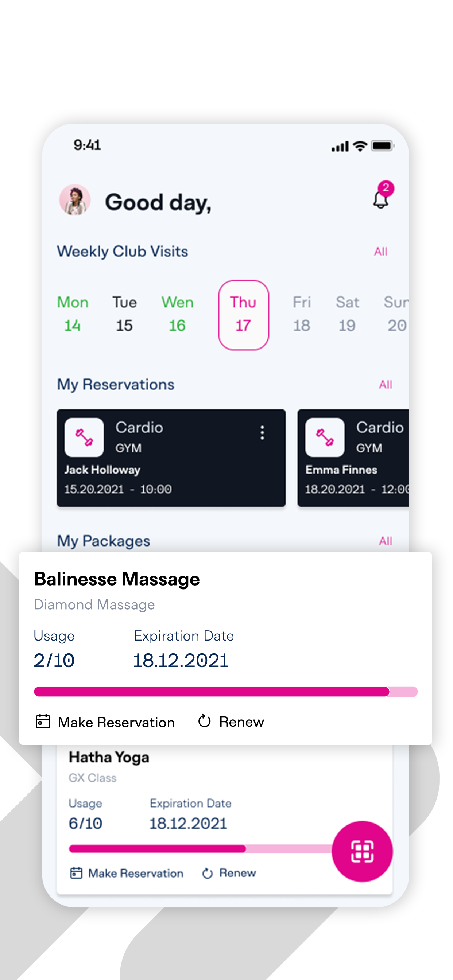This screenshot has height=980, width=453.
Task: Click calendar icon beside Balinesse Massage Make Reservation
Action: tap(43, 721)
